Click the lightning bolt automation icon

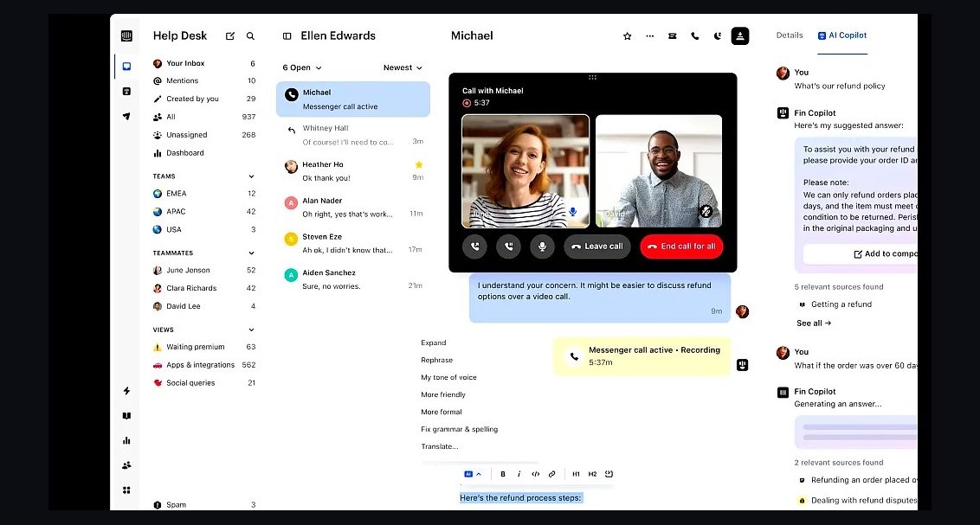coord(126,391)
